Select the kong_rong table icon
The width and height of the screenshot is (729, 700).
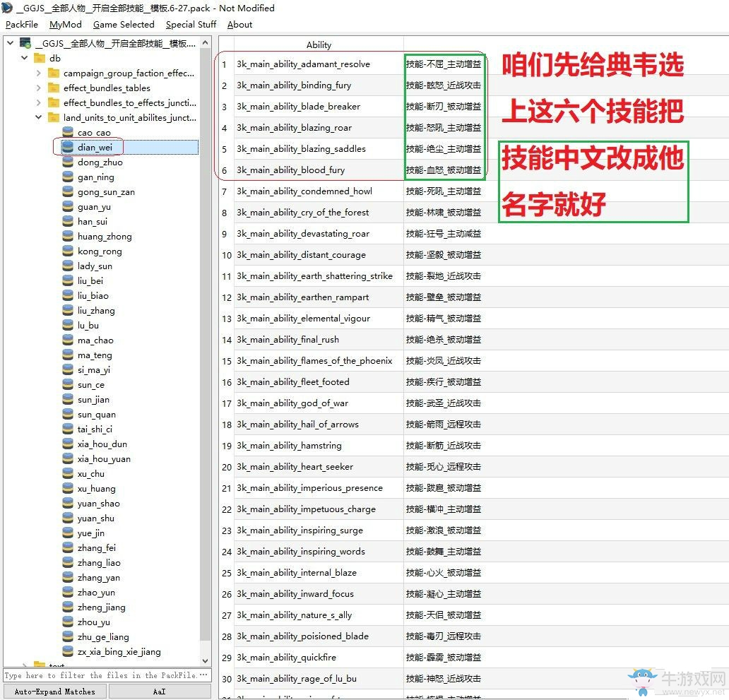coord(68,251)
